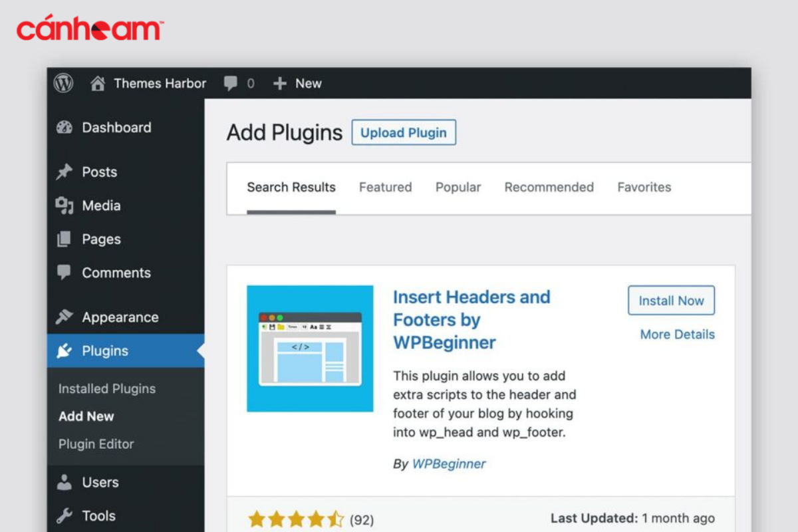This screenshot has height=532, width=798.
Task: Click the Posts pushpin icon
Action: 64,172
